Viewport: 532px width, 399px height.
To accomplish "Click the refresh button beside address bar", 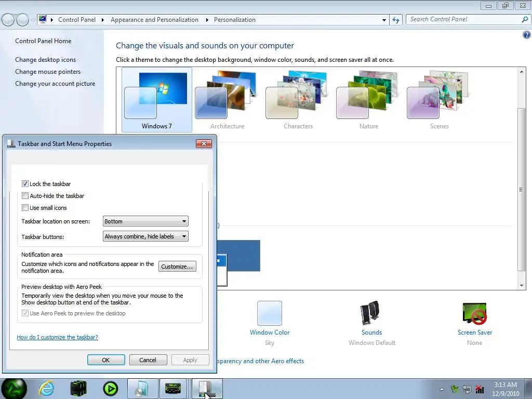I will click(x=395, y=20).
